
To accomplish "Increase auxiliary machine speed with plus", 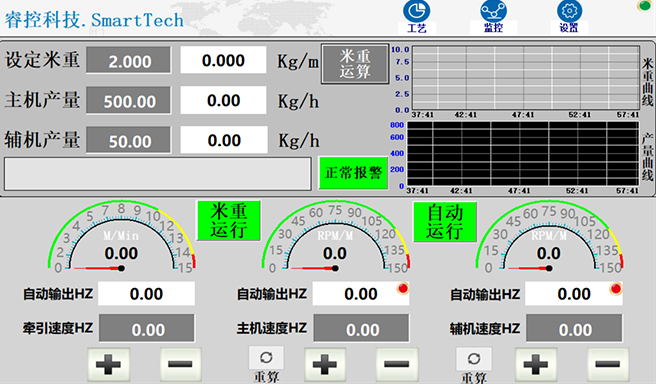I will coord(536,364).
